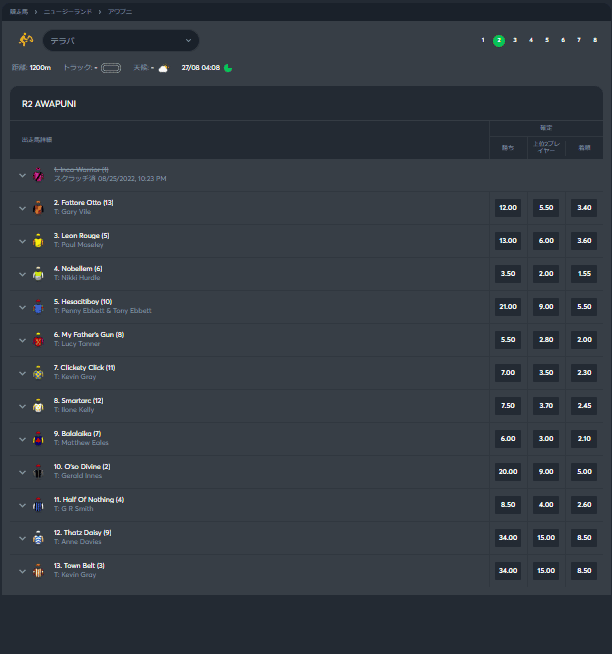The image size is (612, 654).
Task: Expand the Nobellem runner details
Action: 22,274
